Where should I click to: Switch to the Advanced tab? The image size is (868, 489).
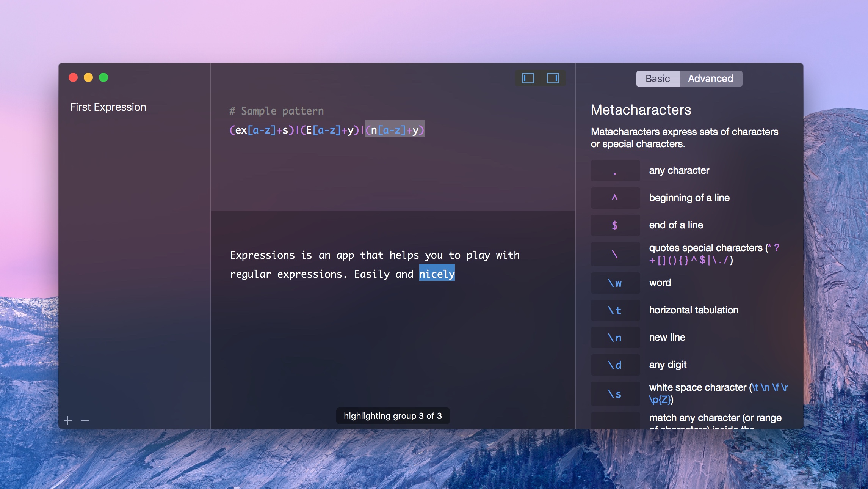(x=710, y=79)
